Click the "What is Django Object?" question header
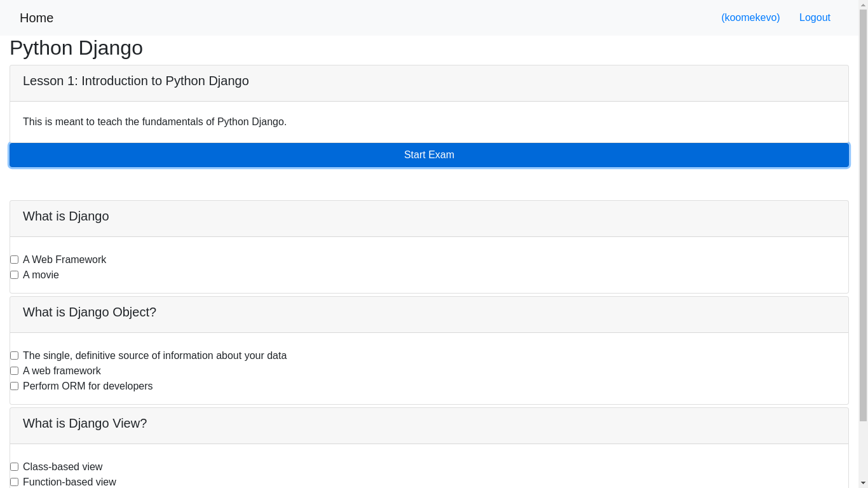 (89, 312)
